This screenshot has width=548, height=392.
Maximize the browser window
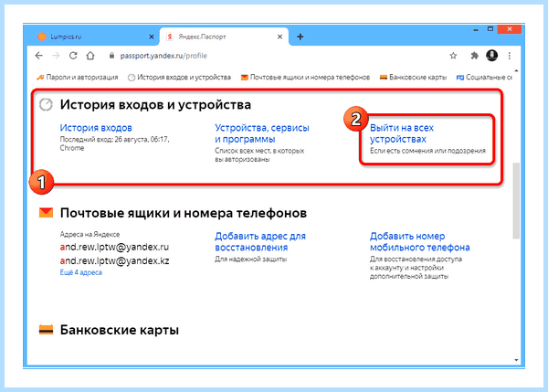click(x=490, y=29)
